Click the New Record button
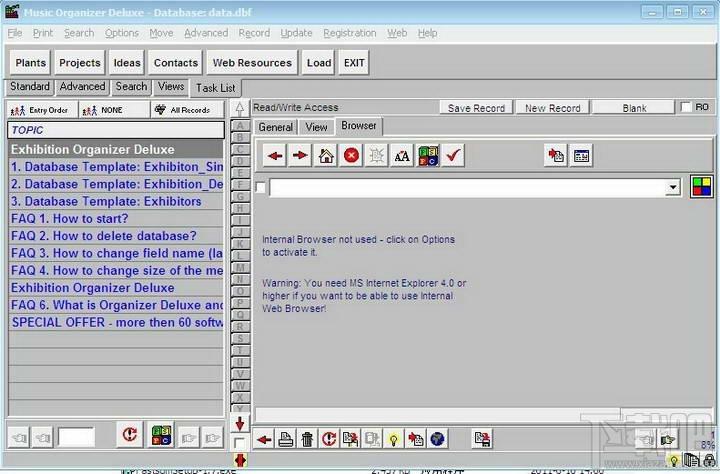The width and height of the screenshot is (720, 474). pyautogui.click(x=552, y=108)
